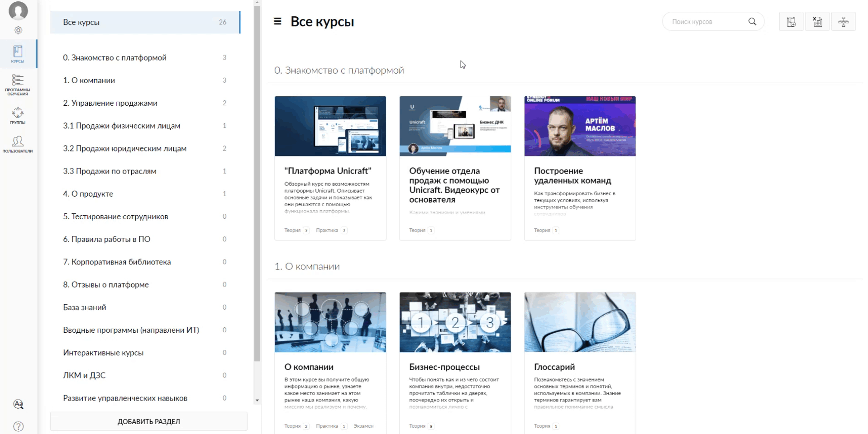Click the ДОБАВИТЬ РАЗДЕЛ button
Image resolution: width=868 pixels, height=434 pixels.
(x=149, y=421)
